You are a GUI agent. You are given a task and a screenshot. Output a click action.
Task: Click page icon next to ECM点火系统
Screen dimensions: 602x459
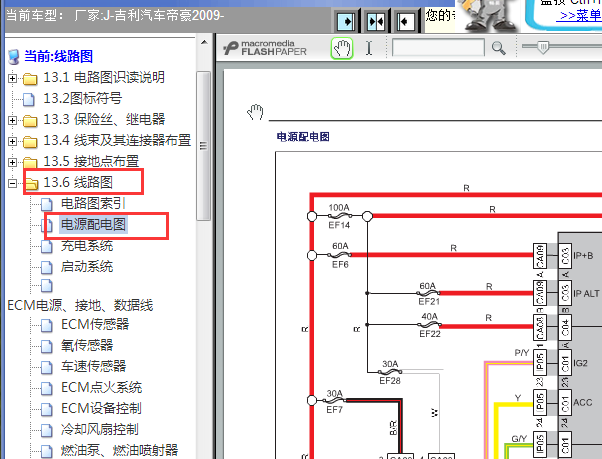point(46,388)
